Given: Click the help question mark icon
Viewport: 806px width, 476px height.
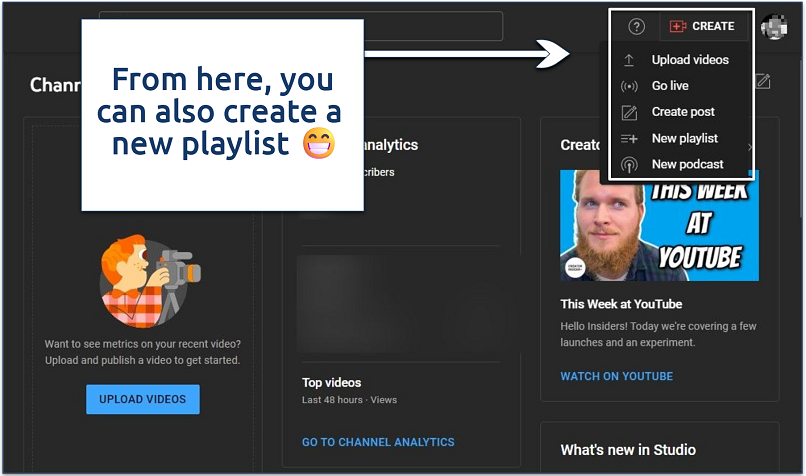Looking at the screenshot, I should pyautogui.click(x=637, y=27).
